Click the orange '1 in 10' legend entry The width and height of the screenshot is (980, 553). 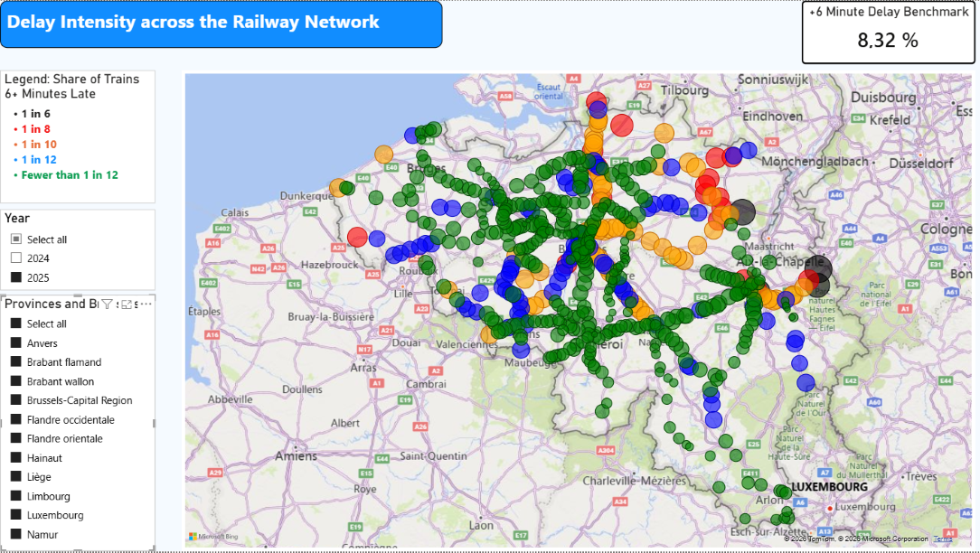[39, 145]
